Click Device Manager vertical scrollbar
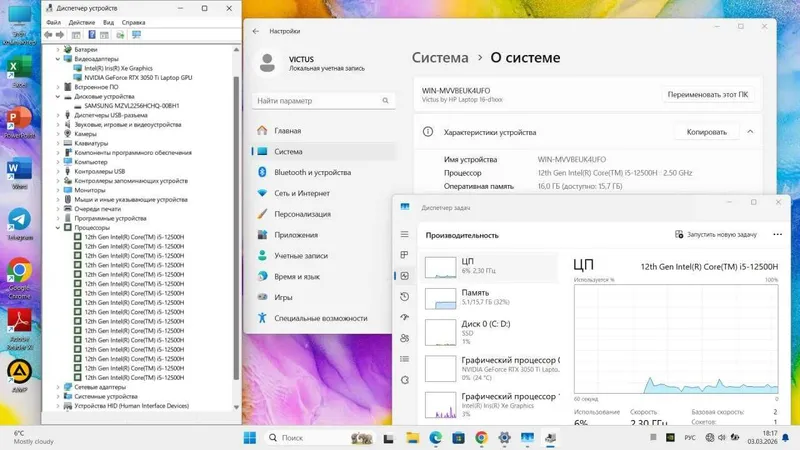The image size is (800, 450). pos(236,228)
